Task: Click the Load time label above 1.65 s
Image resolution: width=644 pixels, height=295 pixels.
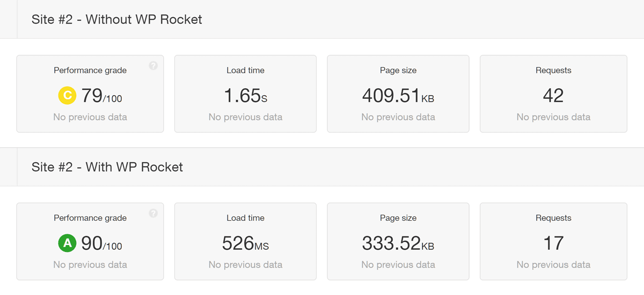Action: (245, 70)
